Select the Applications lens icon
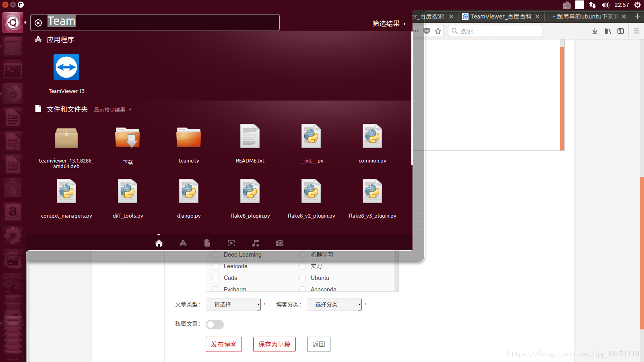 click(183, 243)
